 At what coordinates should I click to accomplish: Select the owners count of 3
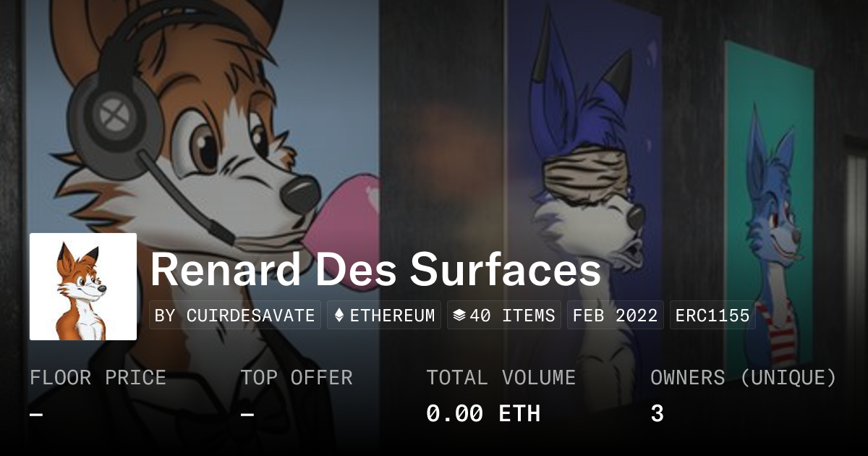coord(657,414)
